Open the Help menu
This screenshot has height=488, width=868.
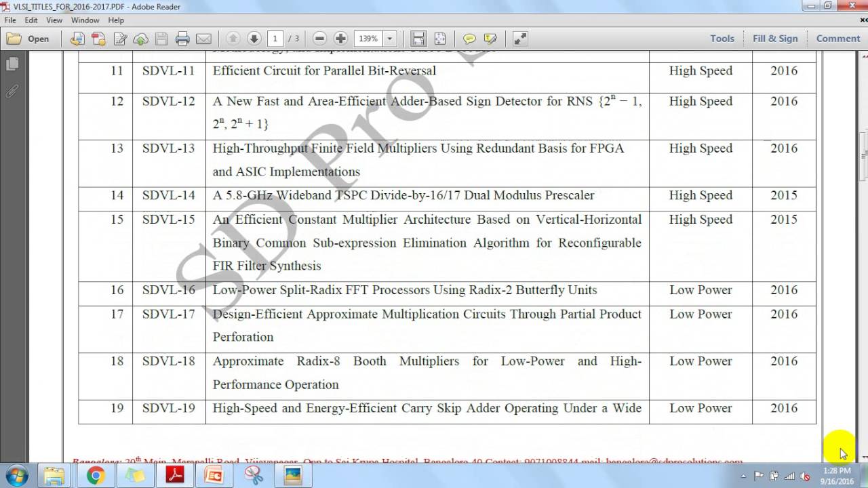click(x=116, y=20)
